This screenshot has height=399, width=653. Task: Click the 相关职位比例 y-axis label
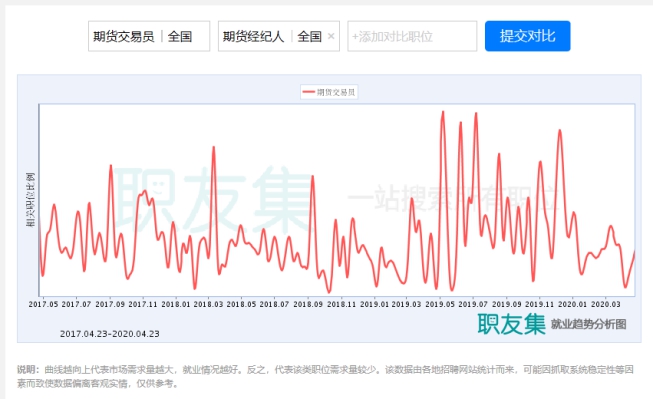[x=30, y=200]
